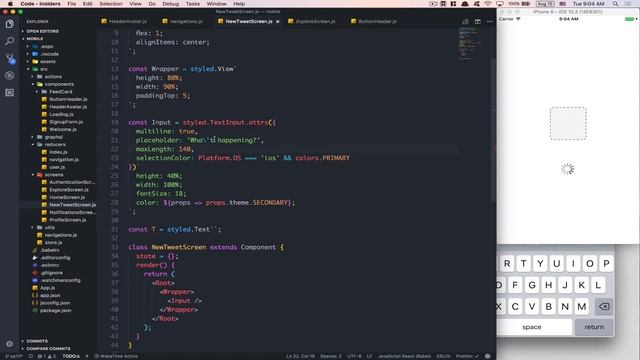This screenshot has height=360, width=640.
Task: Tap the backspace key on simulator keyboard
Action: tap(604, 307)
